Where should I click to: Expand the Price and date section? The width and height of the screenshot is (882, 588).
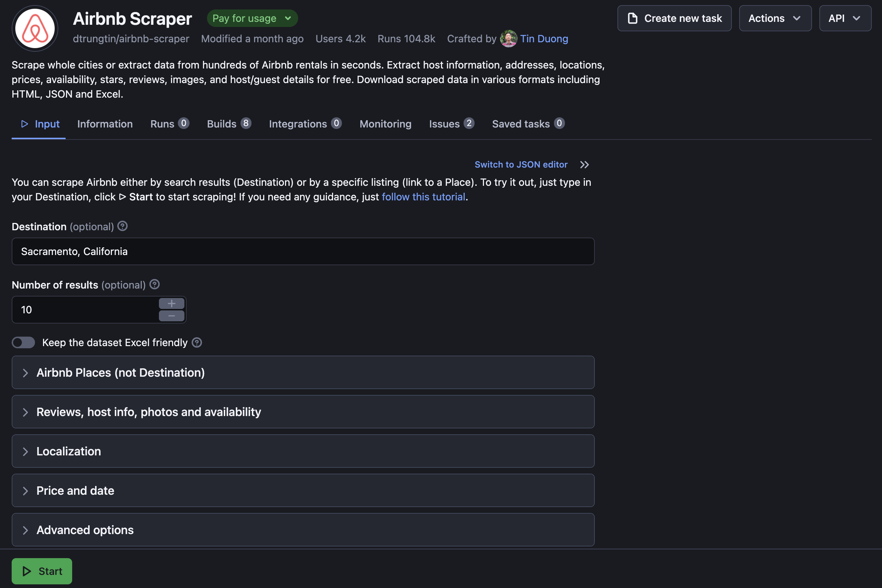75,490
